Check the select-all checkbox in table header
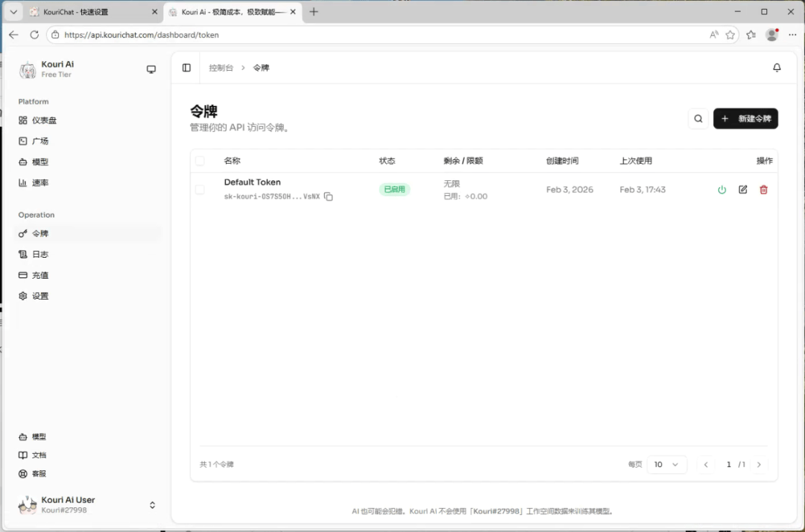Screen dimensions: 805x532 click(200, 161)
